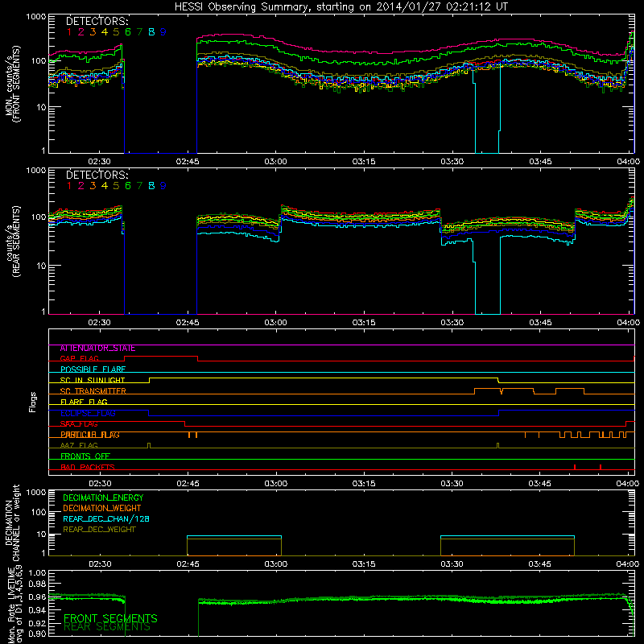Image resolution: width=644 pixels, height=644 pixels.
Task: Click the REAR_DEC_CHAN/128 legend entry
Action: point(106,519)
